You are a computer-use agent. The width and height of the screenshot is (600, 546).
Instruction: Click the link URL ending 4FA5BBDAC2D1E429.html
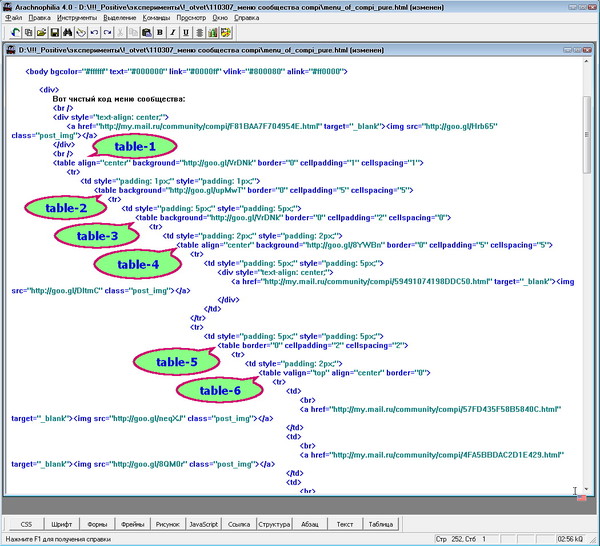[447, 455]
